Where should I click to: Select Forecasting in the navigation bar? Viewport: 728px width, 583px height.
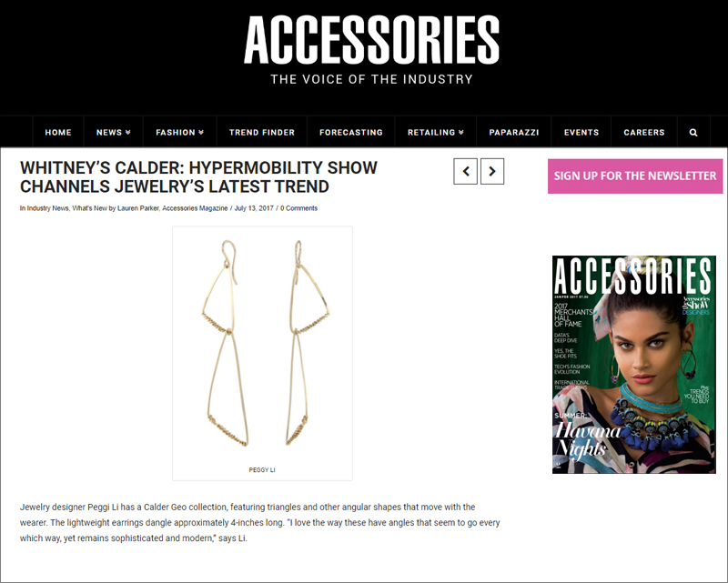[351, 132]
